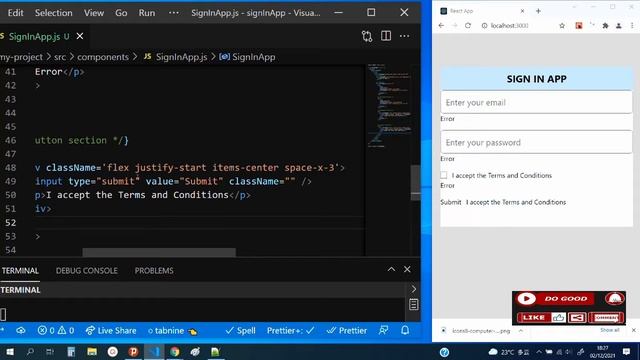Open editor More Actions ellipsis menu

click(404, 36)
